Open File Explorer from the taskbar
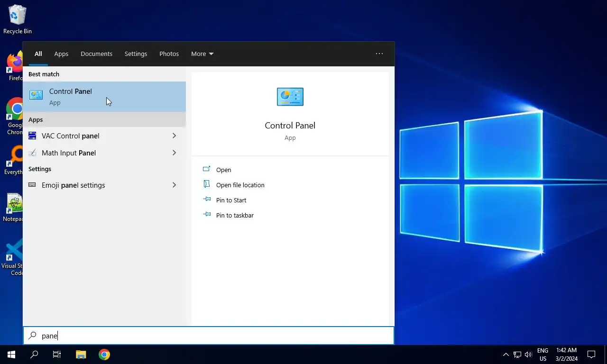 [x=81, y=355]
